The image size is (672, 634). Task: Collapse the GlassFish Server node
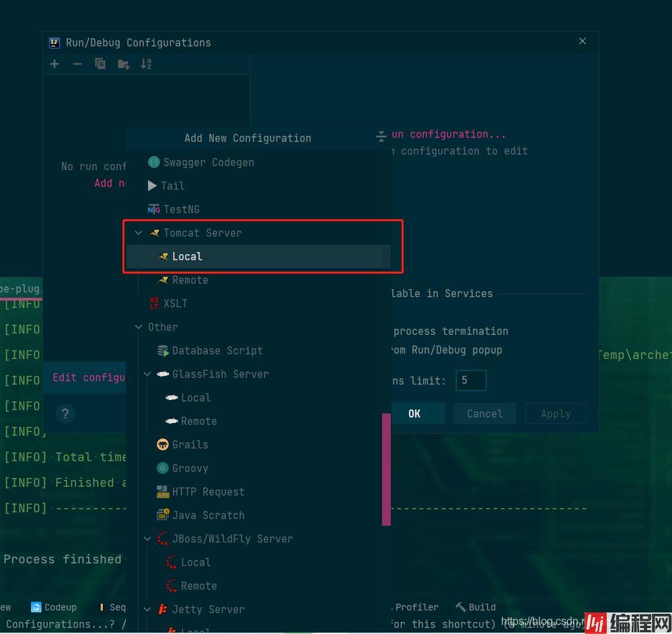(147, 374)
